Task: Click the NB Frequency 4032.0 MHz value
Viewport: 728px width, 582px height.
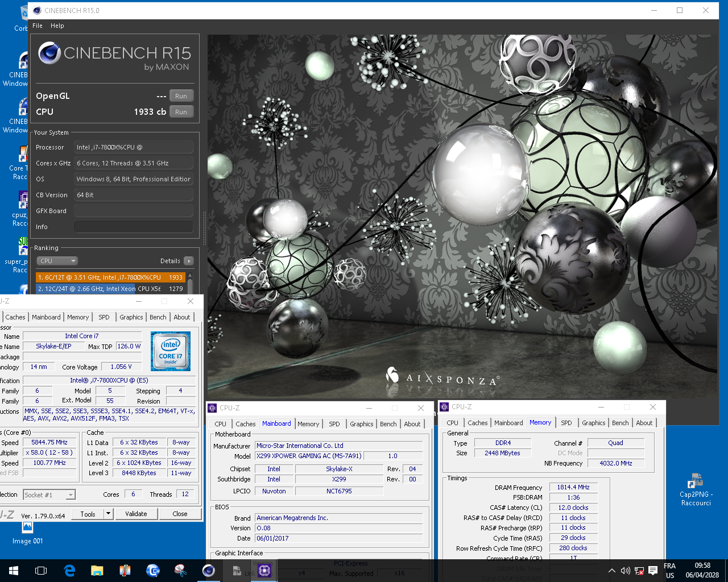Action: point(616,463)
